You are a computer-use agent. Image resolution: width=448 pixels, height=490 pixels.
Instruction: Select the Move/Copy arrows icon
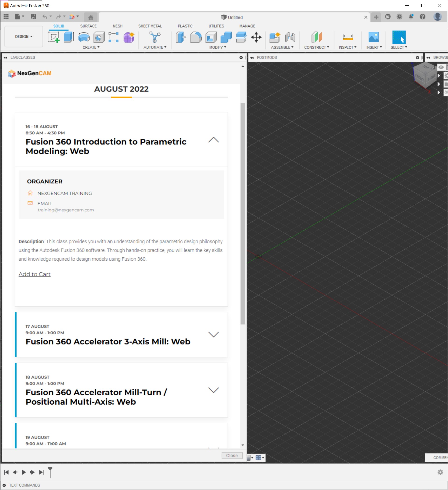click(x=256, y=37)
